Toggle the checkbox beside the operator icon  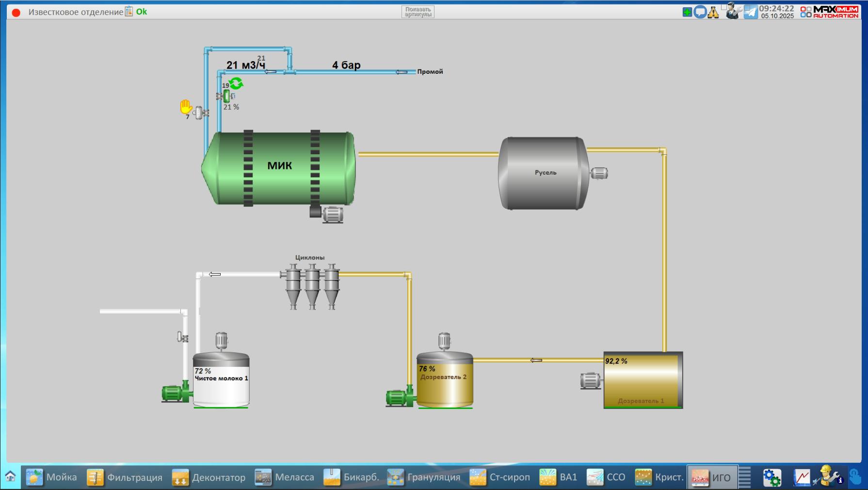pyautogui.click(x=723, y=7)
